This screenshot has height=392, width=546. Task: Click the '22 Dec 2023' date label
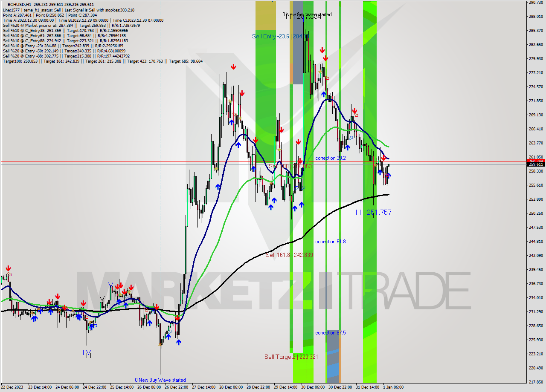tap(12, 387)
